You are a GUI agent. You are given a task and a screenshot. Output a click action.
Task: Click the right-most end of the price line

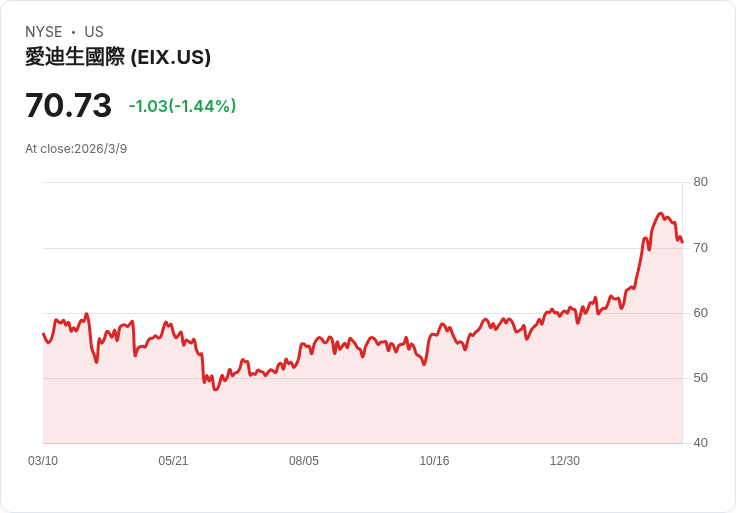click(x=682, y=241)
